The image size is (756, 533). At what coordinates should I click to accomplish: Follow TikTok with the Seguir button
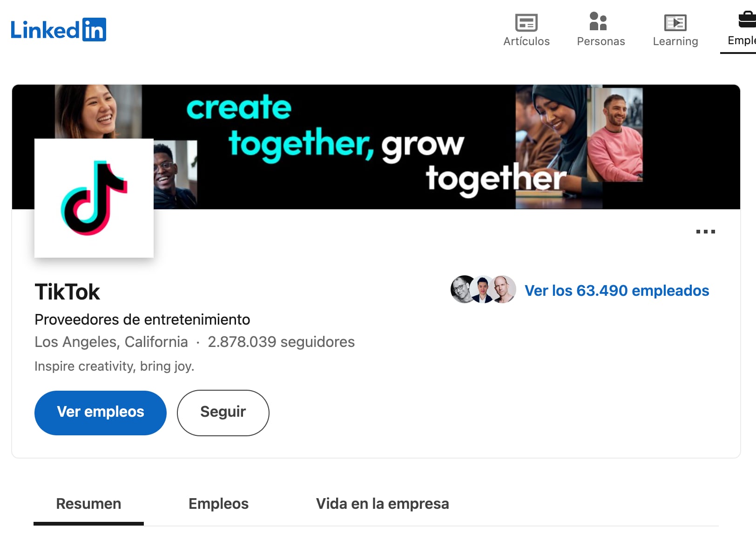(x=223, y=413)
